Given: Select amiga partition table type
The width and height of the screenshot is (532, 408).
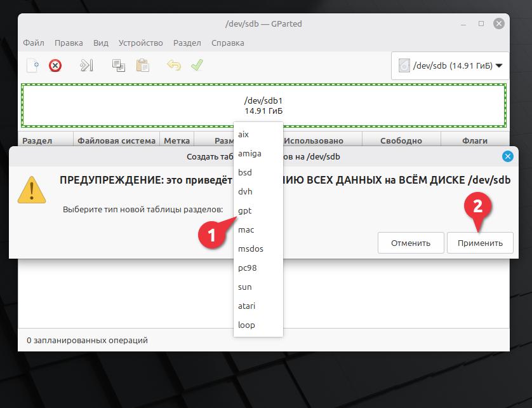Looking at the screenshot, I should pos(258,153).
